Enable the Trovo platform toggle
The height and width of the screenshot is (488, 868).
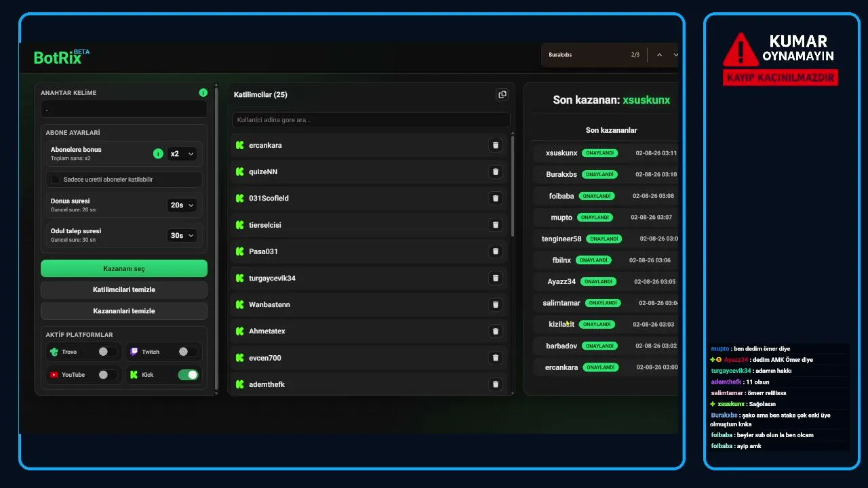click(x=107, y=352)
